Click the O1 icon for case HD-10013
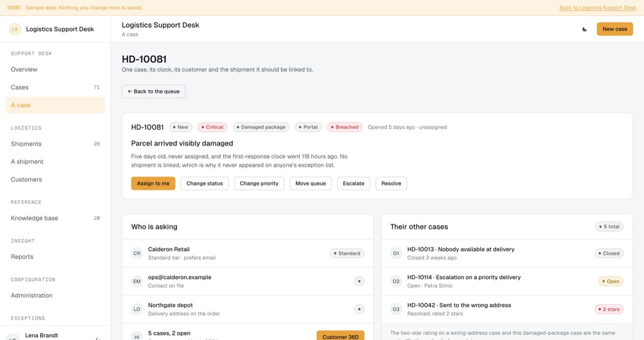This screenshot has width=644, height=340. click(396, 253)
